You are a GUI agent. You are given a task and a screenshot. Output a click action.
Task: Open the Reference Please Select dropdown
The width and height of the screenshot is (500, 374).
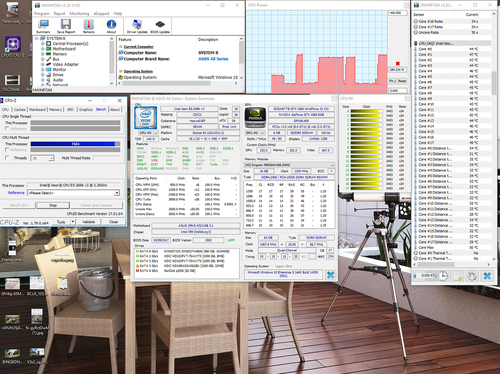(116, 193)
